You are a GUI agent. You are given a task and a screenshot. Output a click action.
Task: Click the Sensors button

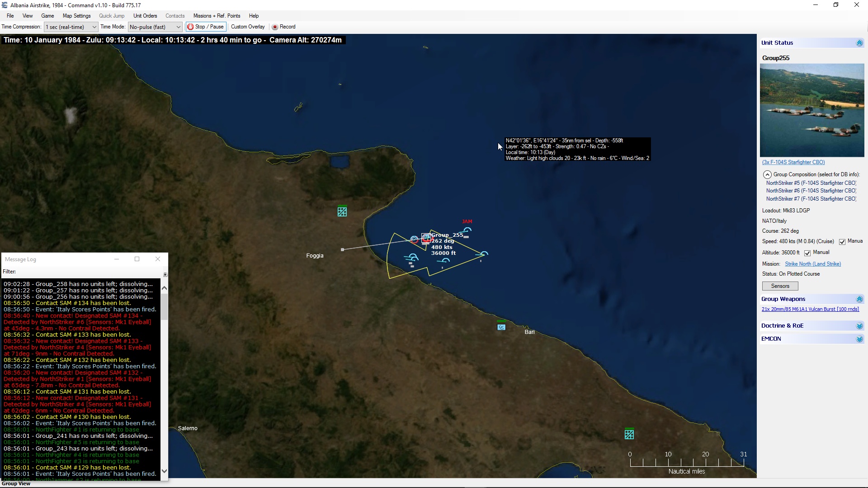[x=780, y=286]
